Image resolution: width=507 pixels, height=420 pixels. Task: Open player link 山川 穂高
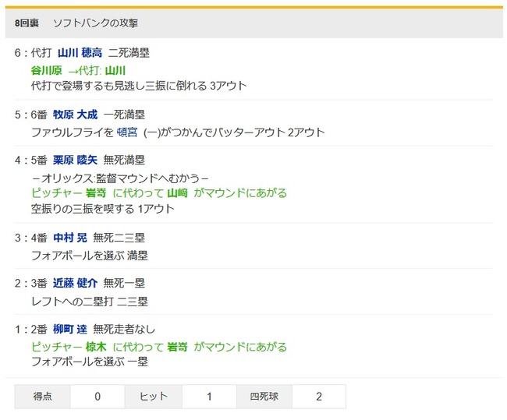(x=80, y=53)
